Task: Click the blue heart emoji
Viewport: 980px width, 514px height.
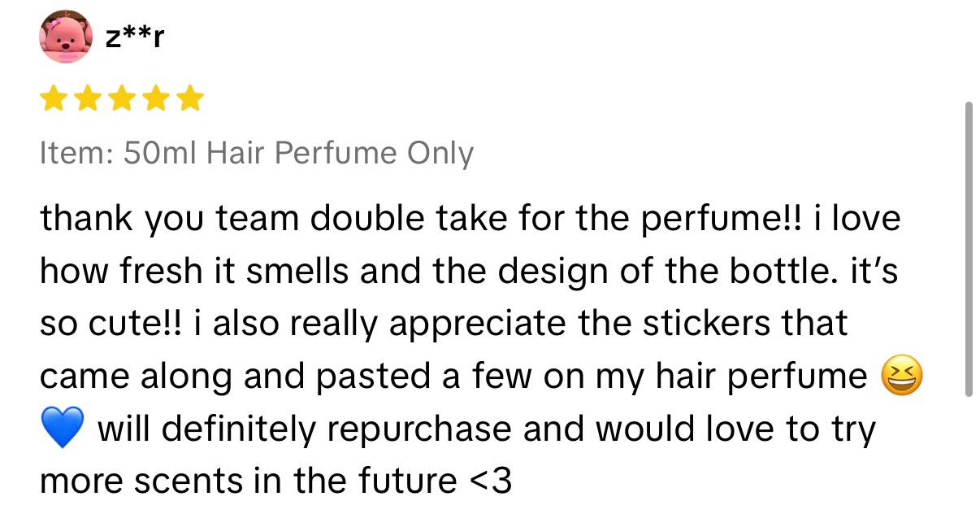Action: click(x=60, y=429)
